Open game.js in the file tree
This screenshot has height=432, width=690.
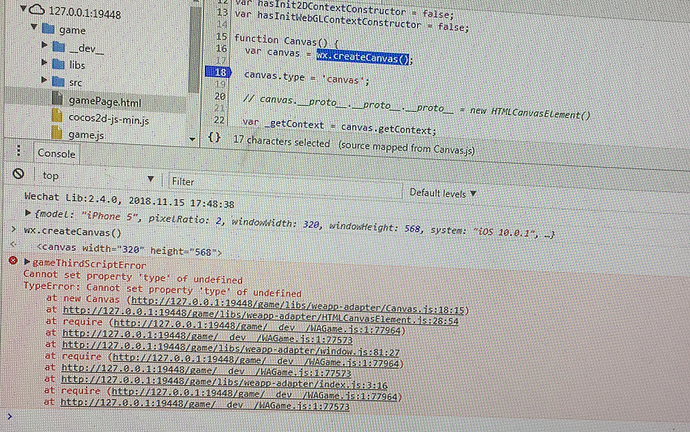click(86, 135)
